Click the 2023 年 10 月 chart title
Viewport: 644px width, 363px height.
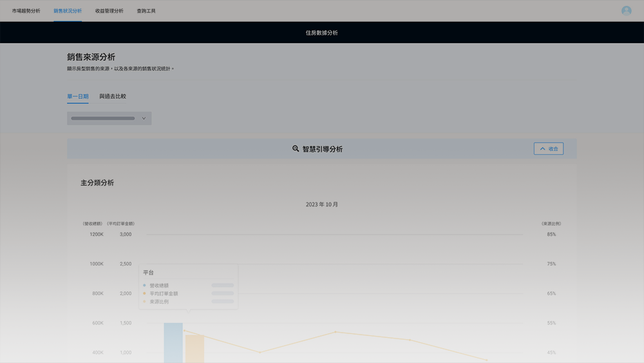(x=321, y=204)
